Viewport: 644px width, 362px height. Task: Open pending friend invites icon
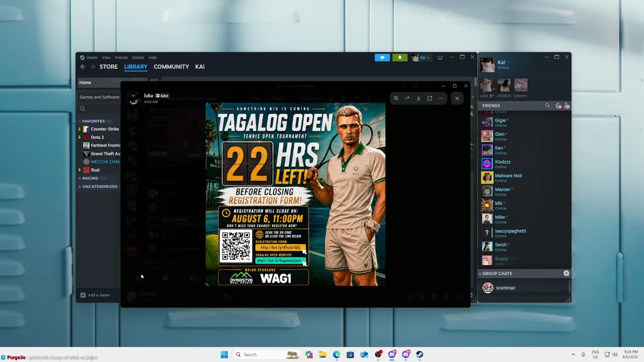click(x=558, y=106)
